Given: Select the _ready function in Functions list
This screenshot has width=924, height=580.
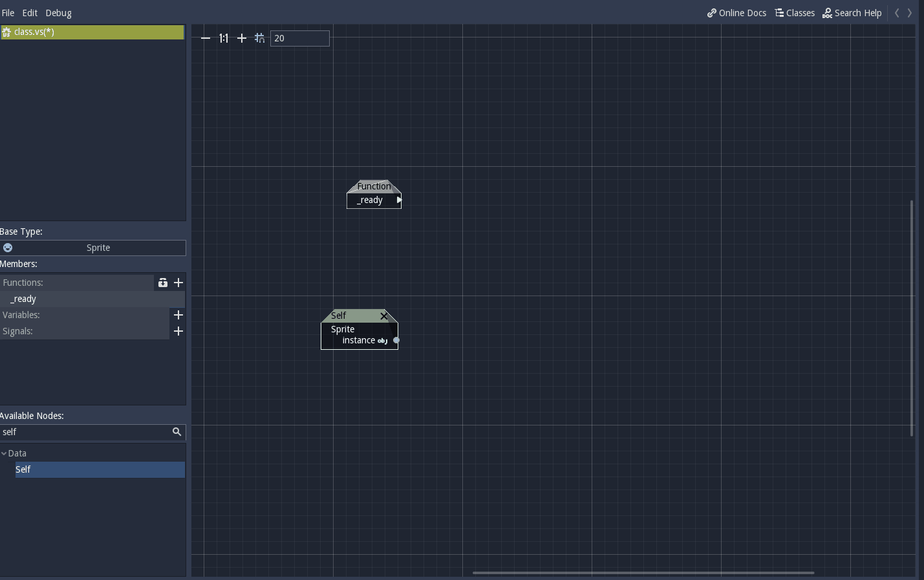Looking at the screenshot, I should (23, 299).
